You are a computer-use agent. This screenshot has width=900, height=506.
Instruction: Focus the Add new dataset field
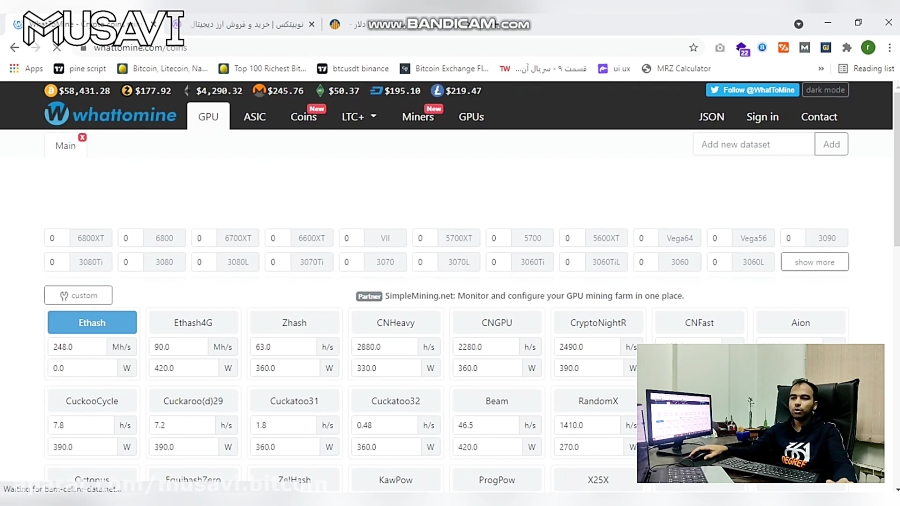pyautogui.click(x=754, y=144)
